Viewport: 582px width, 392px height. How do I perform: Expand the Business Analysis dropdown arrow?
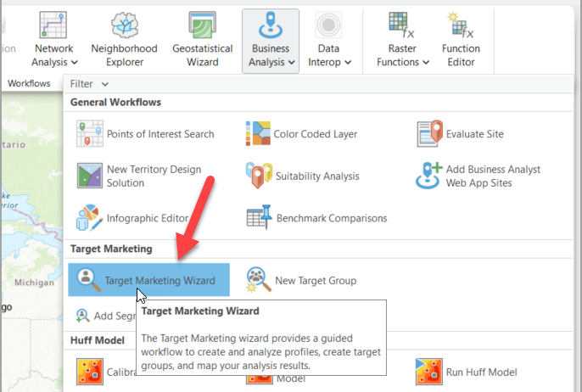click(x=292, y=63)
